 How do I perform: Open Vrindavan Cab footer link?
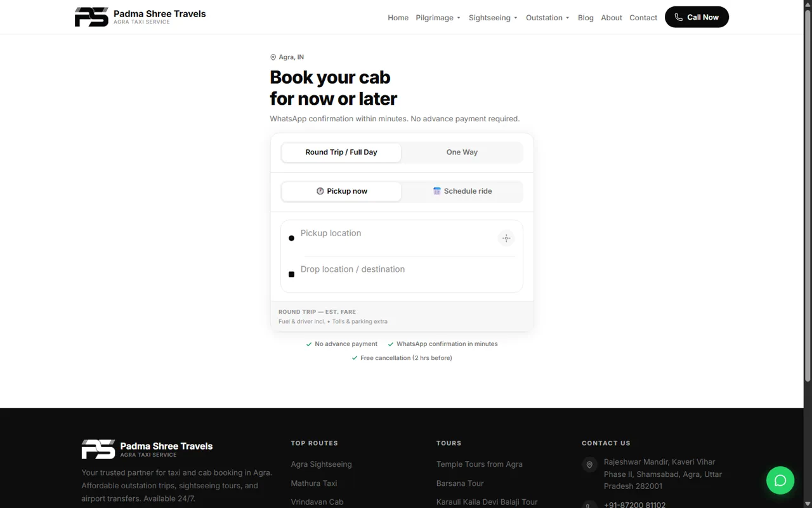(x=317, y=502)
